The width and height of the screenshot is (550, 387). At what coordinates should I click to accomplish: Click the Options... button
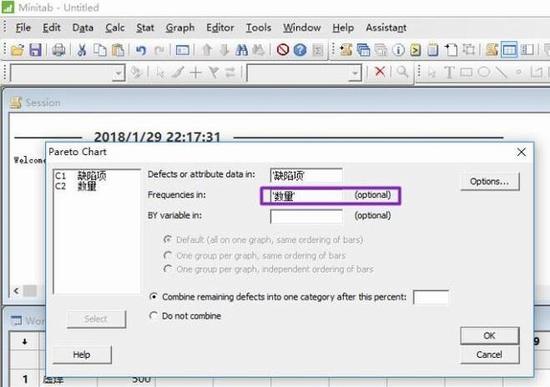coord(490,181)
